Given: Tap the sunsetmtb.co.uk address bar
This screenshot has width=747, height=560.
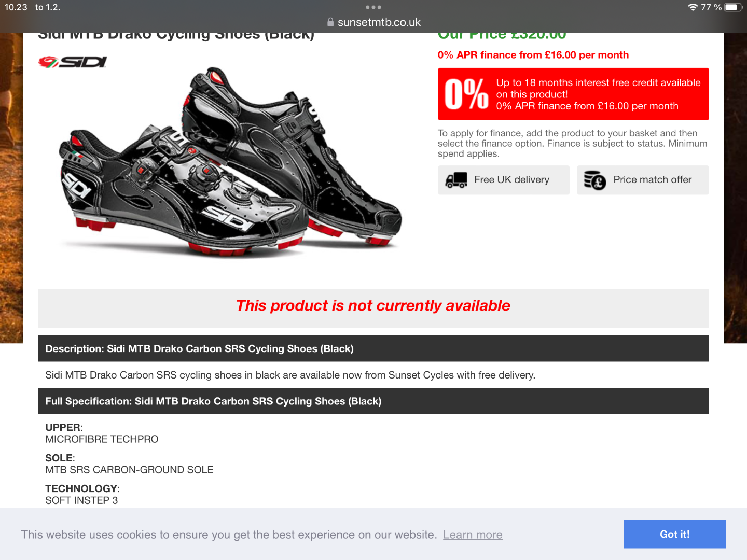Looking at the screenshot, I should click(374, 22).
